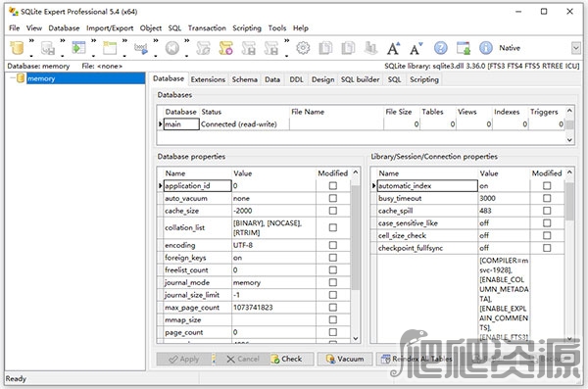The width and height of the screenshot is (588, 389).
Task: Select the main database name cell
Action: 181,124
